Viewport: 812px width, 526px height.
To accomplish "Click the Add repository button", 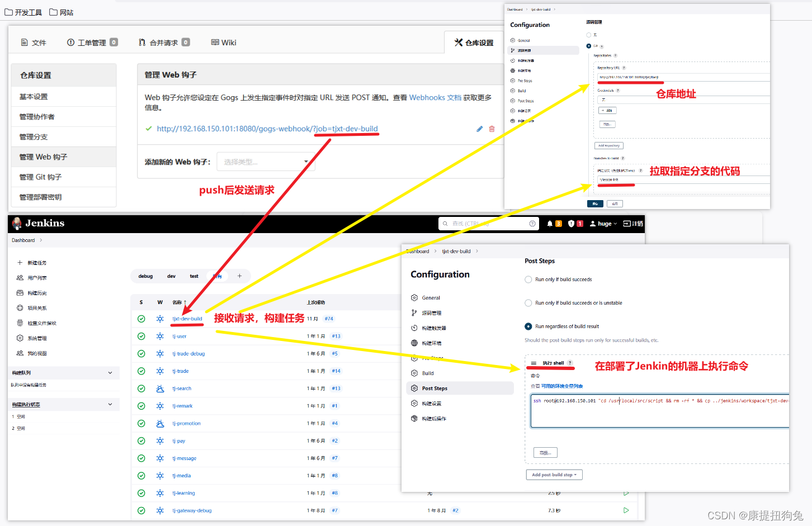I will click(x=609, y=145).
